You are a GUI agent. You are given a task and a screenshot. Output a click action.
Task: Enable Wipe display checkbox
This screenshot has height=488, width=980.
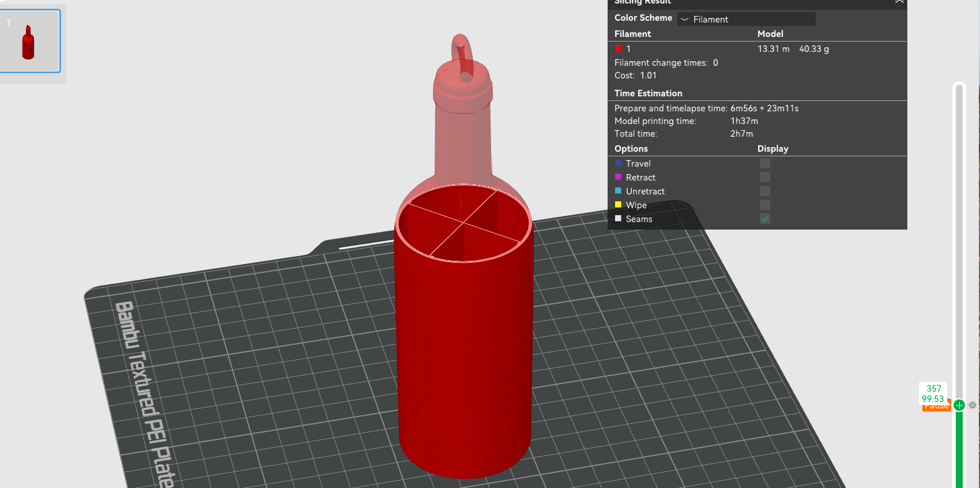765,205
